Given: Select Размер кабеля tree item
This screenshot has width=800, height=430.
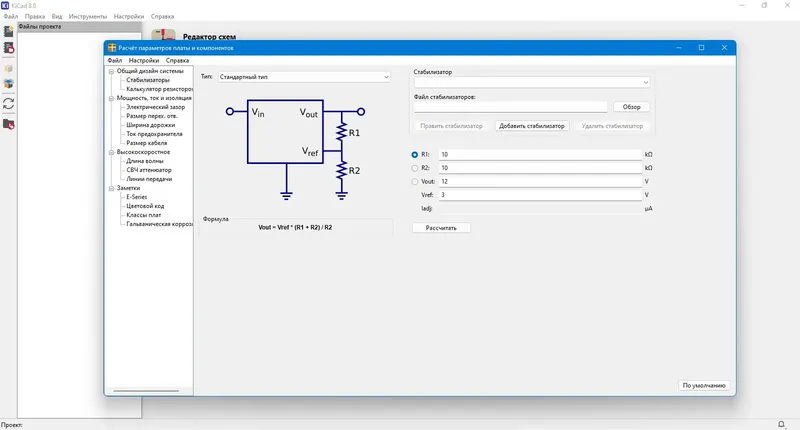Looking at the screenshot, I should click(x=146, y=143).
